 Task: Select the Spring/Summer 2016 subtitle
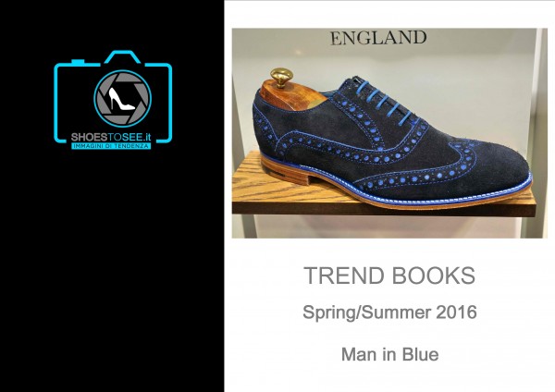[389, 312]
